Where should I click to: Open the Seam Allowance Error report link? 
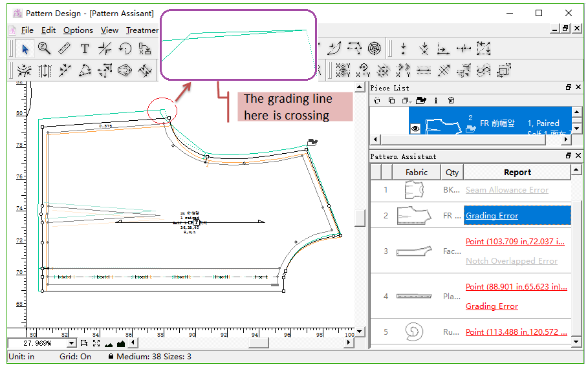506,190
